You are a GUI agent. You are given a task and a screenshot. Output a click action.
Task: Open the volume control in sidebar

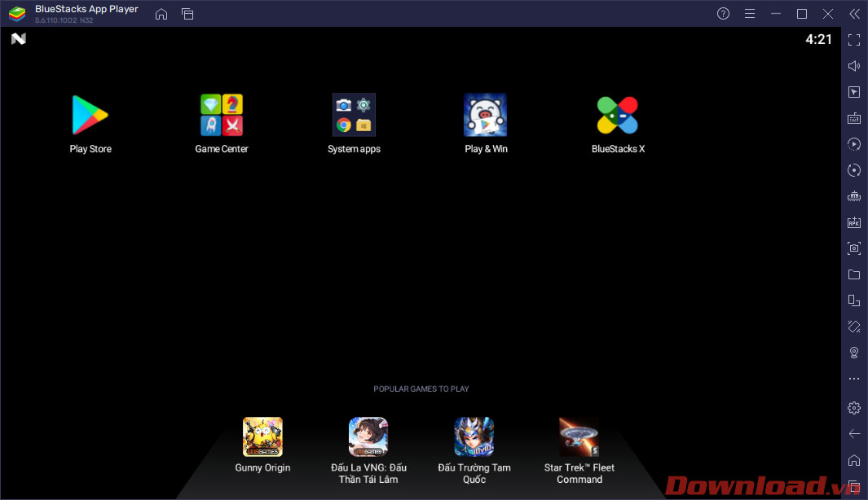tap(854, 66)
